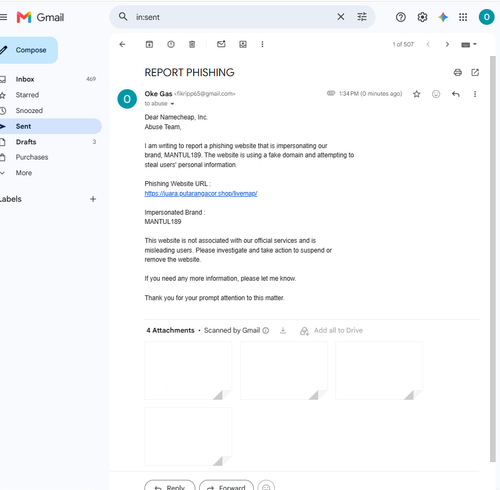The width and height of the screenshot is (500, 490).
Task: Open the third attachment thumbnail
Action: coord(379,370)
